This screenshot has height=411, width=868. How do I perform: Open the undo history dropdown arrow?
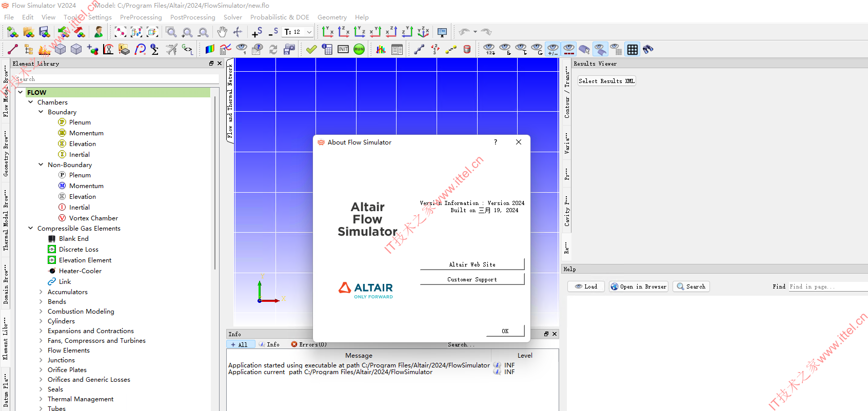(x=475, y=32)
